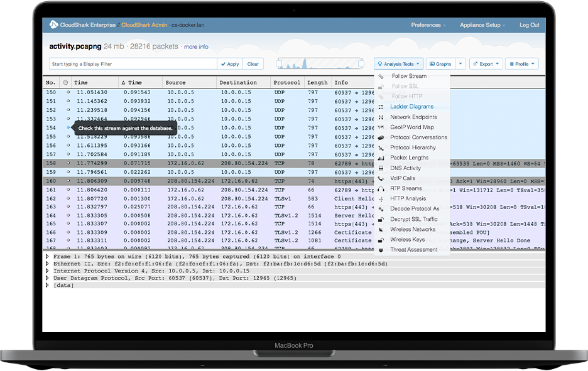Select packet row 160 from 208.80.154.224

point(294,181)
